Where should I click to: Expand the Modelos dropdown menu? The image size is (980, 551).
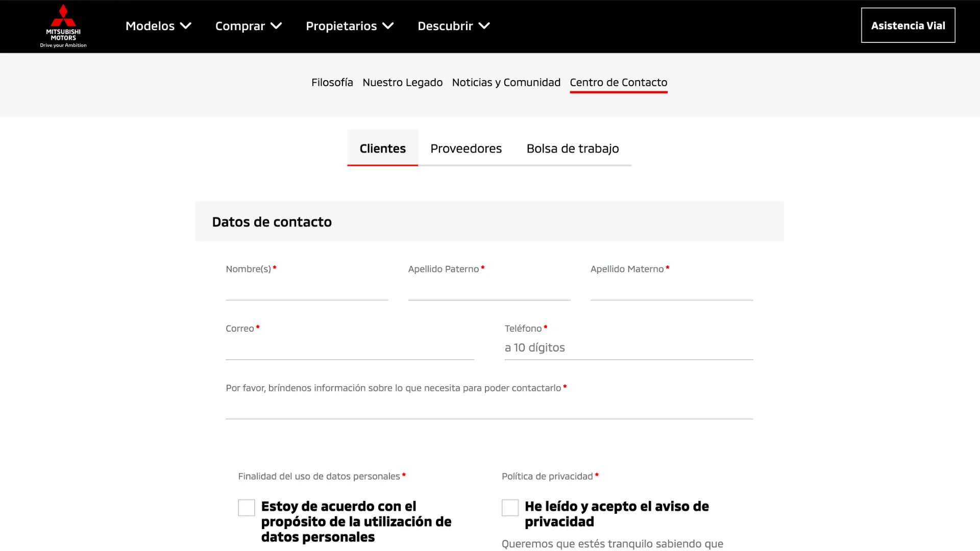158,26
